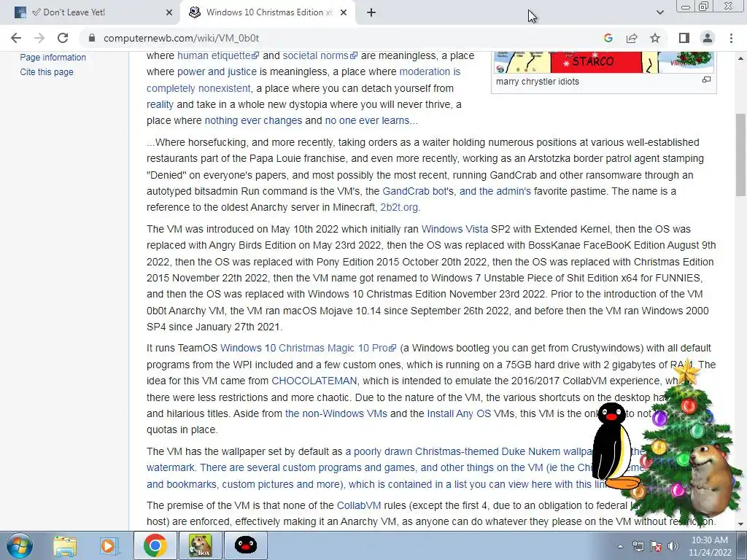The height and width of the screenshot is (560, 747).
Task: Open the Install Any OS link
Action: coord(459,413)
